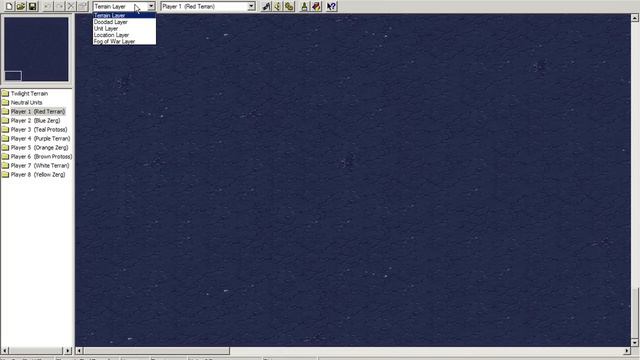
Task: Click the greyed-out Delete X icon
Action: pos(71,6)
